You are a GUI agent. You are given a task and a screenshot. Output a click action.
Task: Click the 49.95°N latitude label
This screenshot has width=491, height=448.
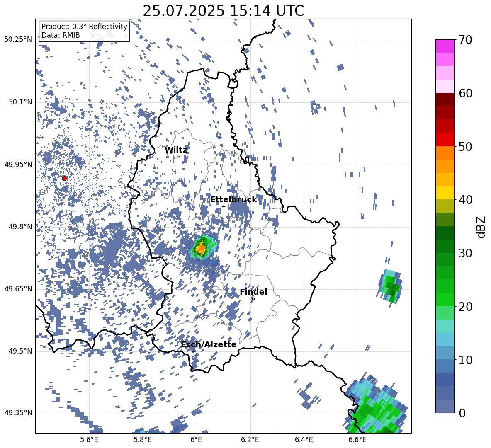click(x=18, y=164)
